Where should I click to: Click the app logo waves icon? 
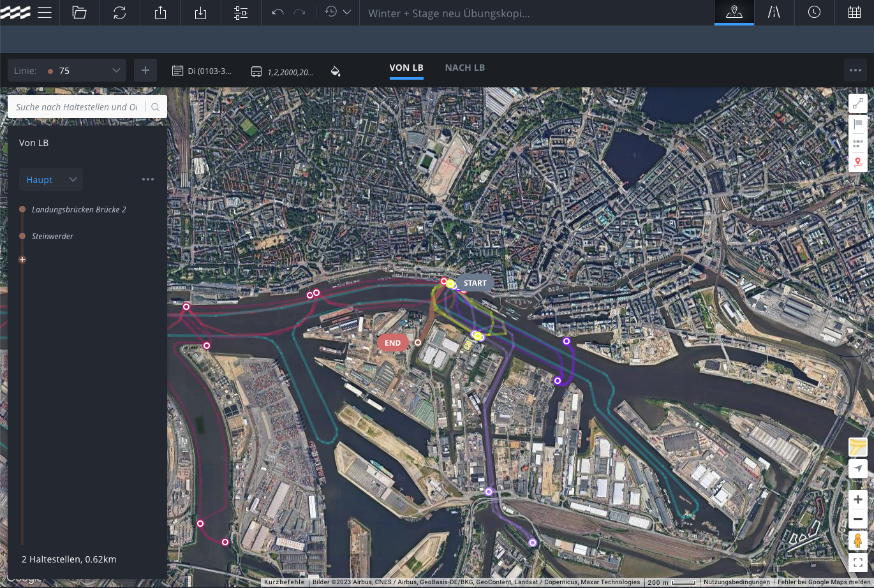15,13
